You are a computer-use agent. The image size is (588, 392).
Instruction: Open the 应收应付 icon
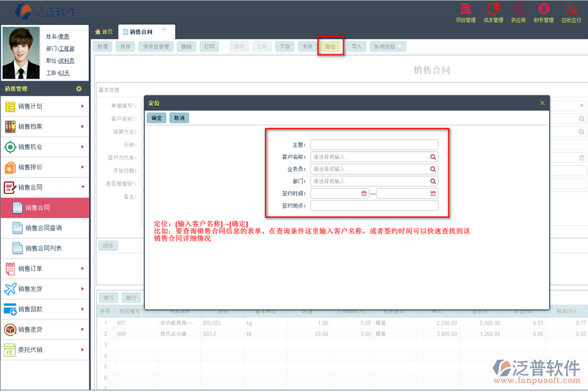[x=571, y=11]
